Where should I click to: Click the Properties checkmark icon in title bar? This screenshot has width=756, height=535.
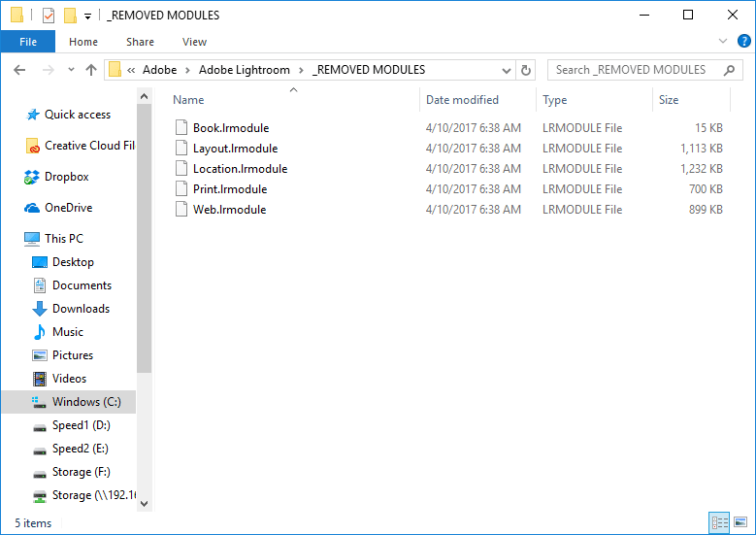[x=49, y=16]
